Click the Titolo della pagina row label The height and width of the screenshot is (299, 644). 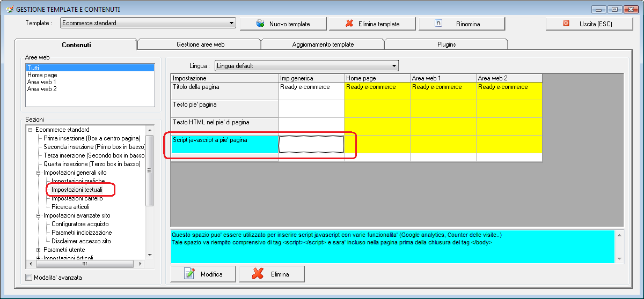click(224, 91)
